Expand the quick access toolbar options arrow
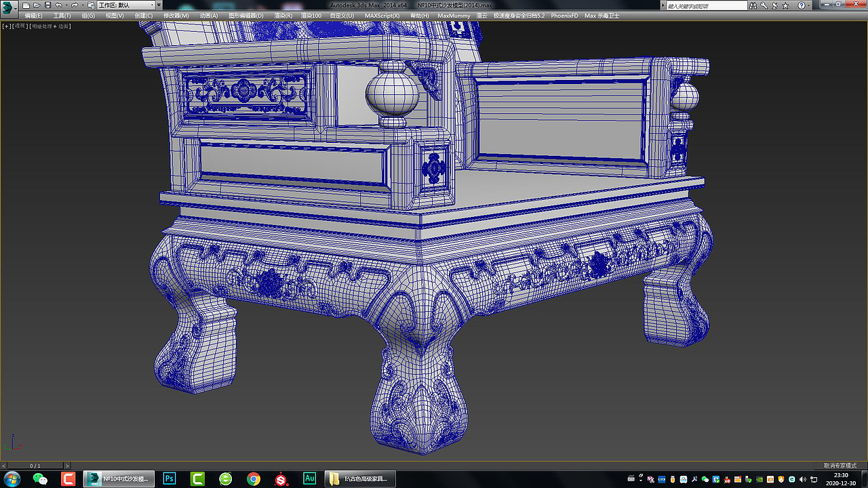Image resolution: width=868 pixels, height=488 pixels. point(159,5)
